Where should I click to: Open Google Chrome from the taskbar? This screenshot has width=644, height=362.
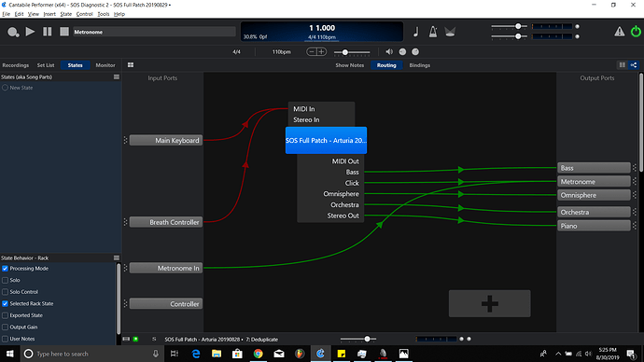tap(258, 354)
